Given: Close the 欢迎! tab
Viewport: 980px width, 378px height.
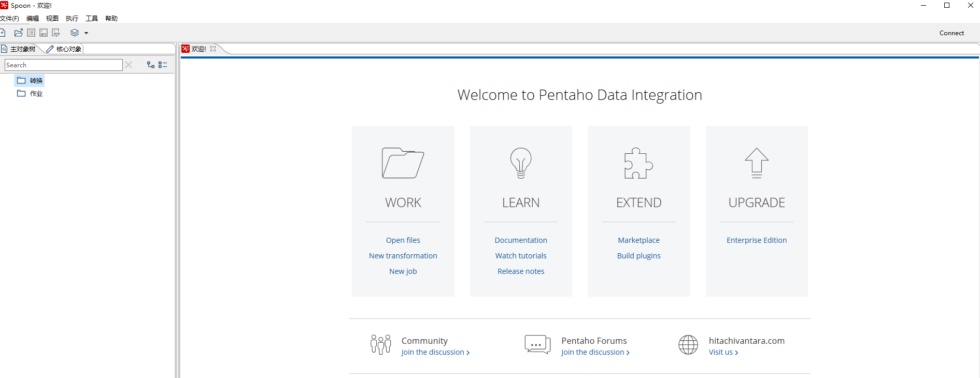Looking at the screenshot, I should point(213,49).
